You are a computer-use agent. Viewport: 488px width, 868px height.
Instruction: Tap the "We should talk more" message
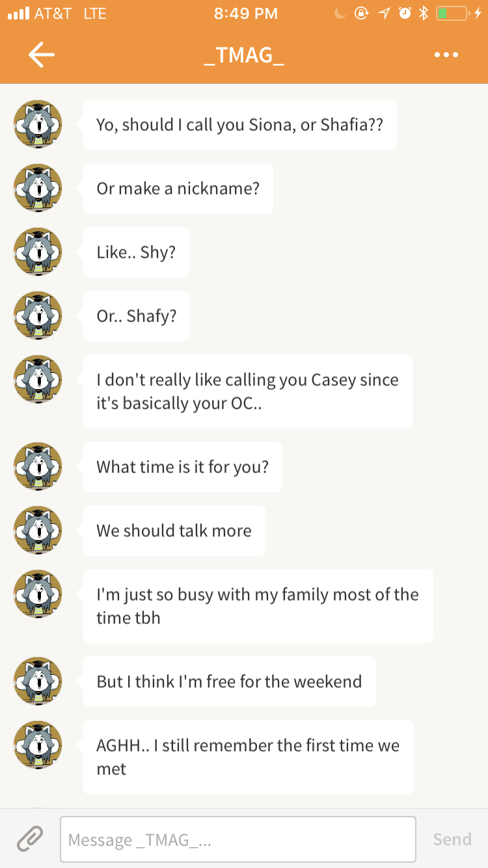coord(174,531)
